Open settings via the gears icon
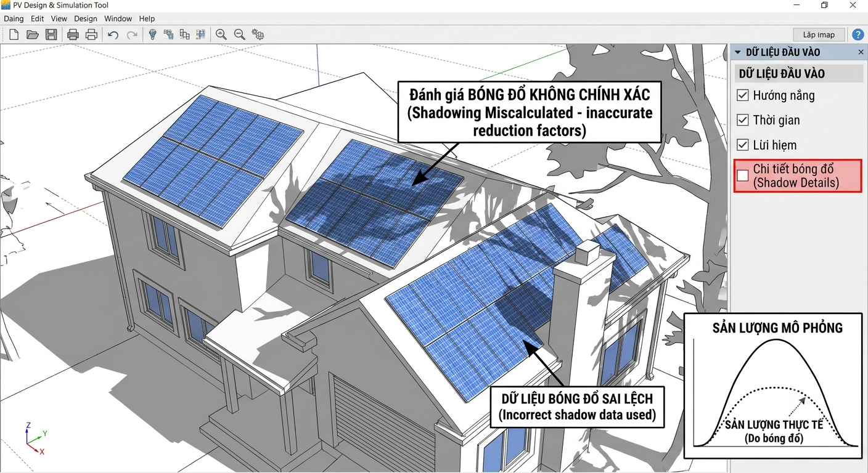 pos(258,34)
